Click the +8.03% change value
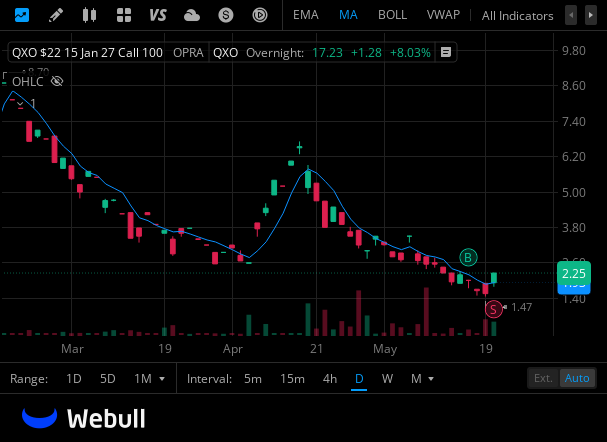 (x=410, y=52)
